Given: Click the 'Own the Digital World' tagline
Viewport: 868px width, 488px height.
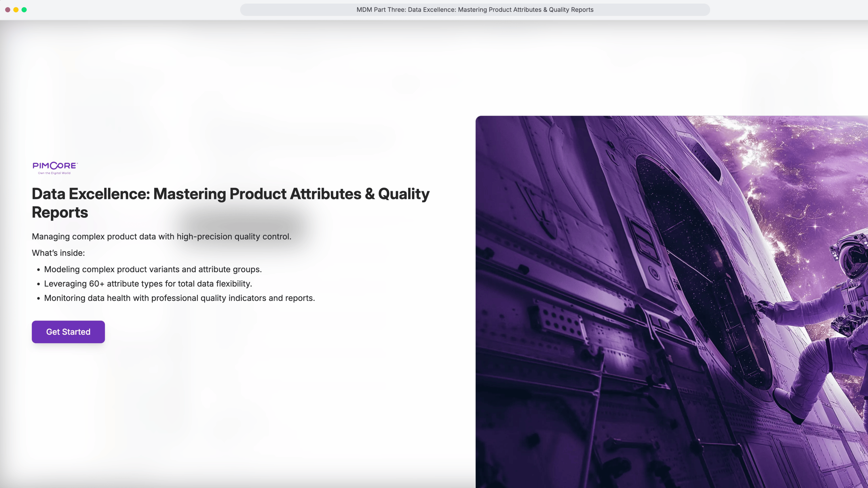Looking at the screenshot, I should 54,173.
